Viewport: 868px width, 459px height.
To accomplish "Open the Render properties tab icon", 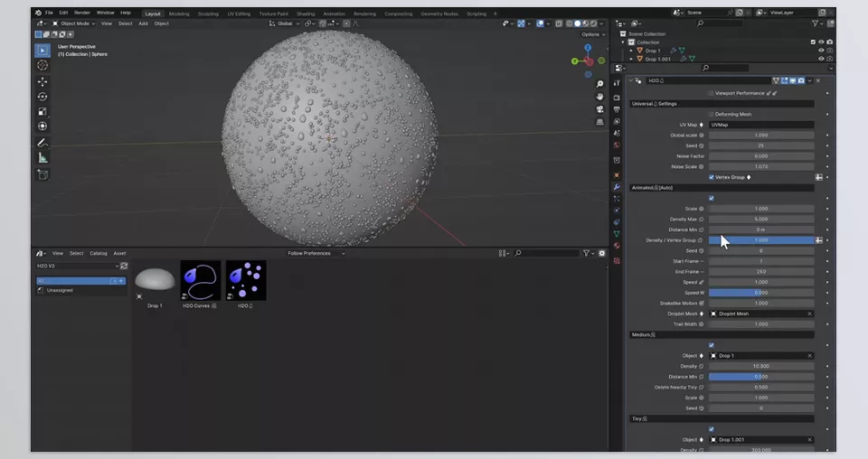I will pos(617,98).
